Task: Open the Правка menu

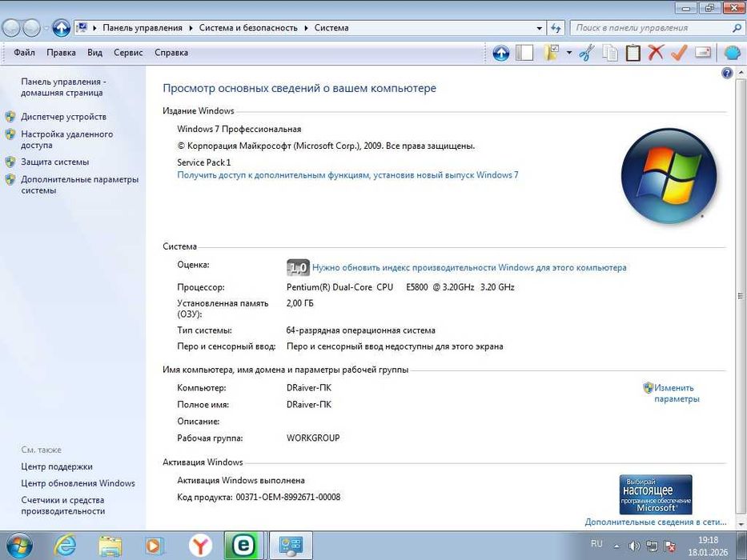Action: coord(61,53)
